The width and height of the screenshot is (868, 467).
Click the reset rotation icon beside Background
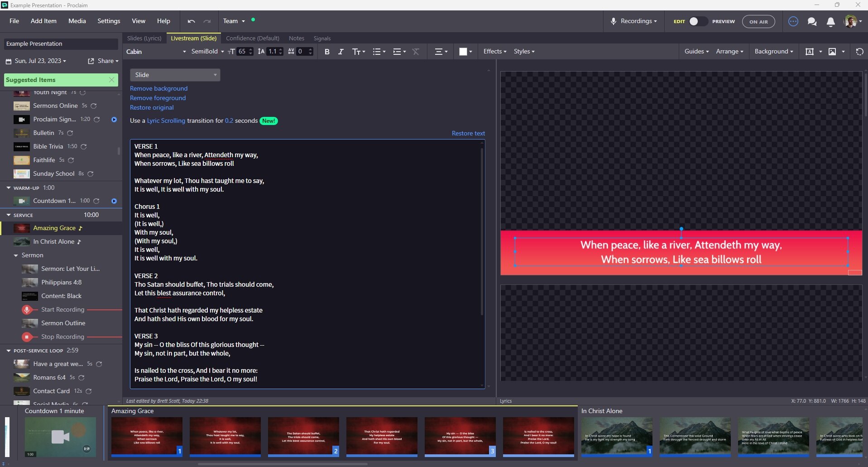coord(859,52)
